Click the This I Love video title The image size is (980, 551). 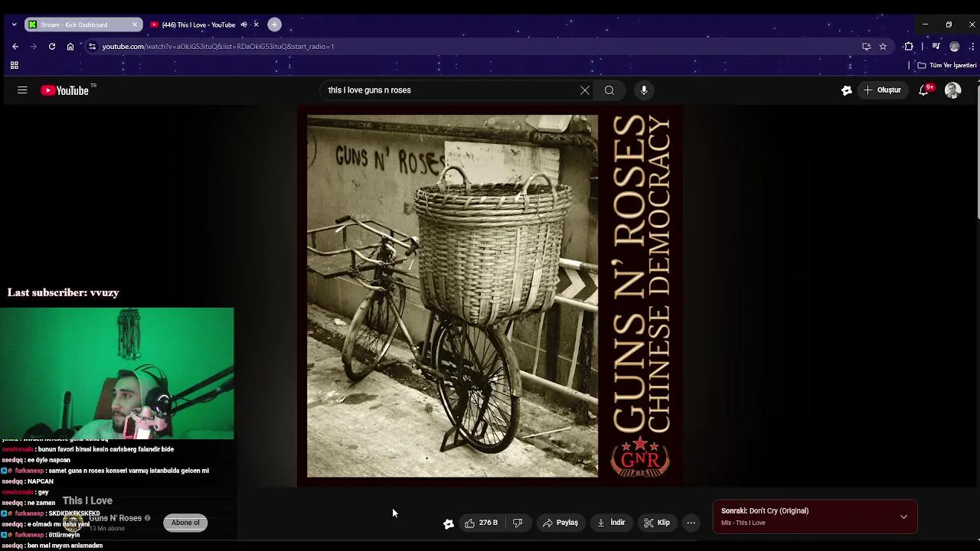pyautogui.click(x=87, y=500)
